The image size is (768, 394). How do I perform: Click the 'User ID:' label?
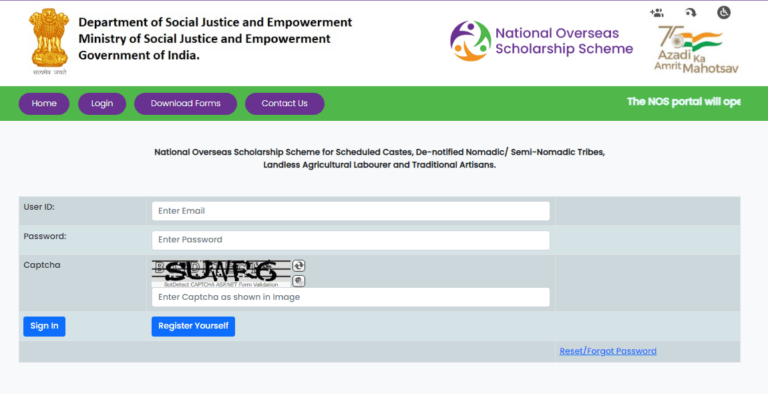point(39,207)
